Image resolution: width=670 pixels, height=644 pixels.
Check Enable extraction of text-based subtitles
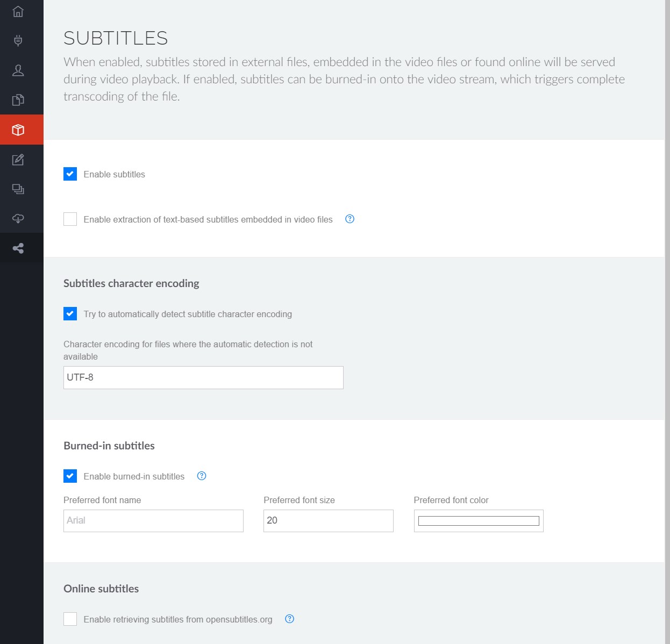tap(70, 219)
